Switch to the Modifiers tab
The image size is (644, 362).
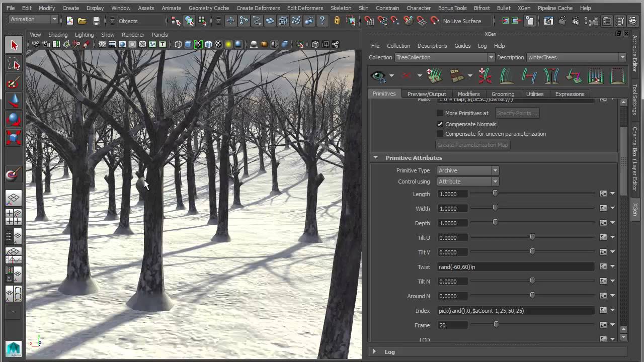468,94
